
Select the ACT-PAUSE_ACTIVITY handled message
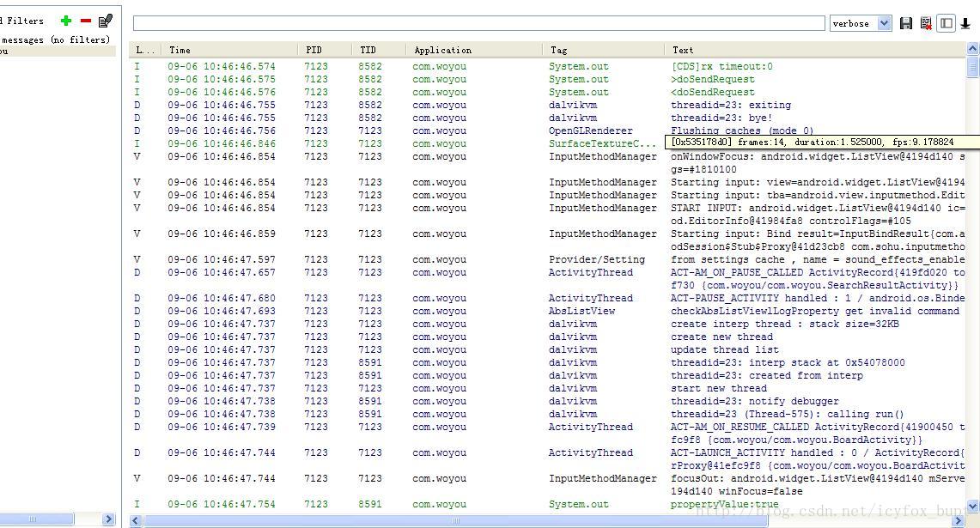818,298
